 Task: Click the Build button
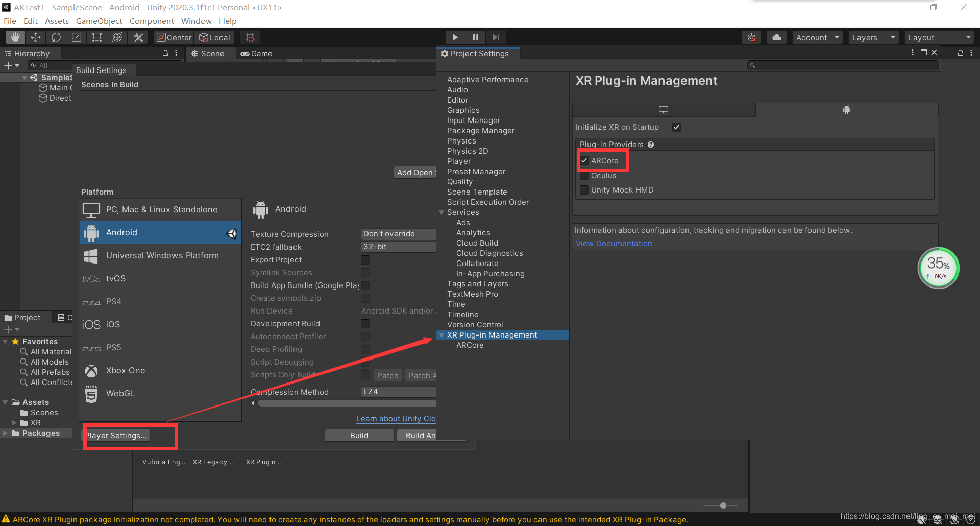tap(359, 436)
